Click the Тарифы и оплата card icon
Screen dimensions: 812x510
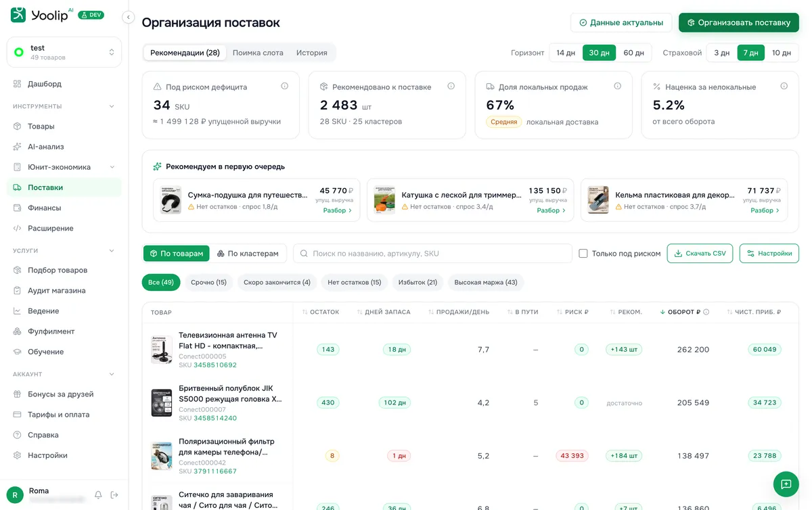pos(18,415)
